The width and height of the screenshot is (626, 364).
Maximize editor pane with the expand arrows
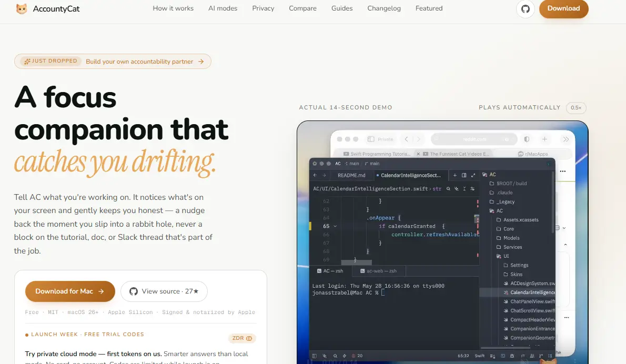pos(473,175)
